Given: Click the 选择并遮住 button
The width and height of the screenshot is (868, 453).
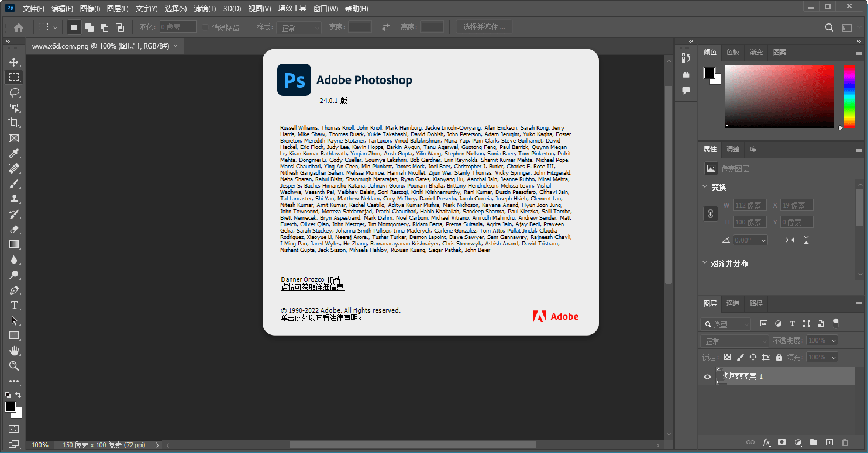Looking at the screenshot, I should 484,27.
